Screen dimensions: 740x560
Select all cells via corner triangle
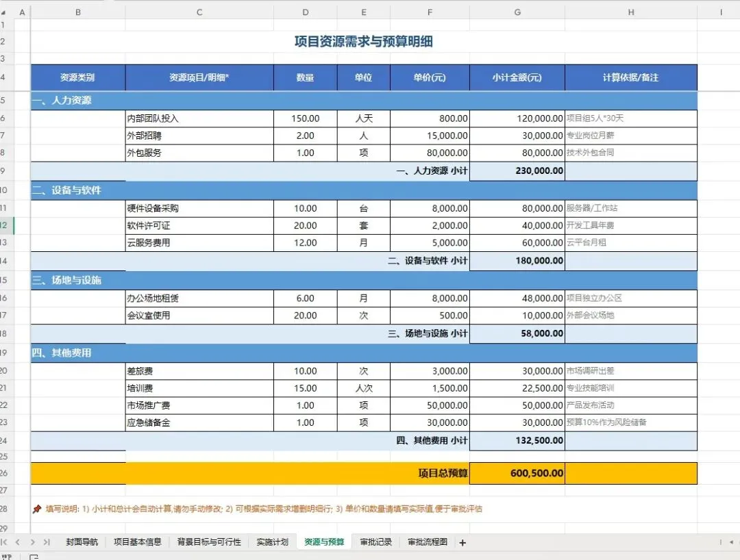pos(4,13)
